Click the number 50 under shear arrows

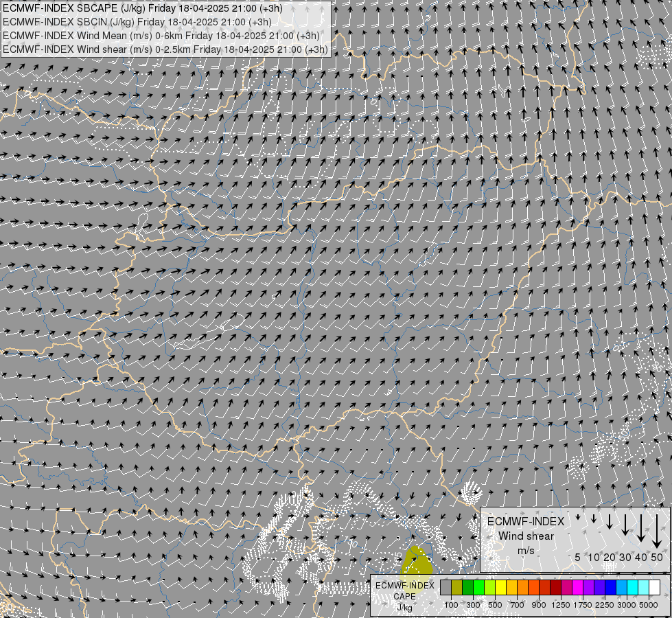click(x=657, y=557)
